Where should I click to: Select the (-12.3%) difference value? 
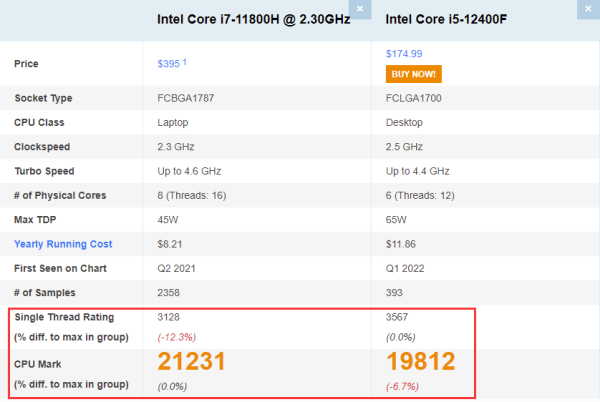coord(177,337)
